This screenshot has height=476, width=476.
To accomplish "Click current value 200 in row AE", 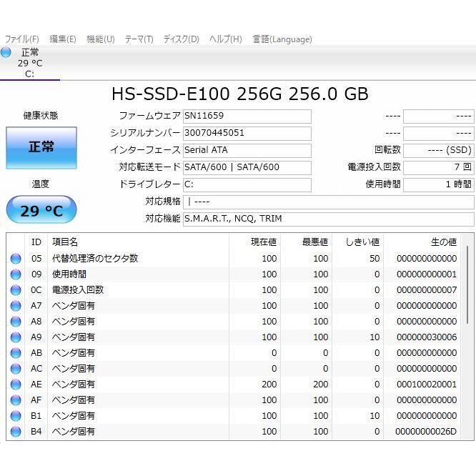I will [269, 385].
